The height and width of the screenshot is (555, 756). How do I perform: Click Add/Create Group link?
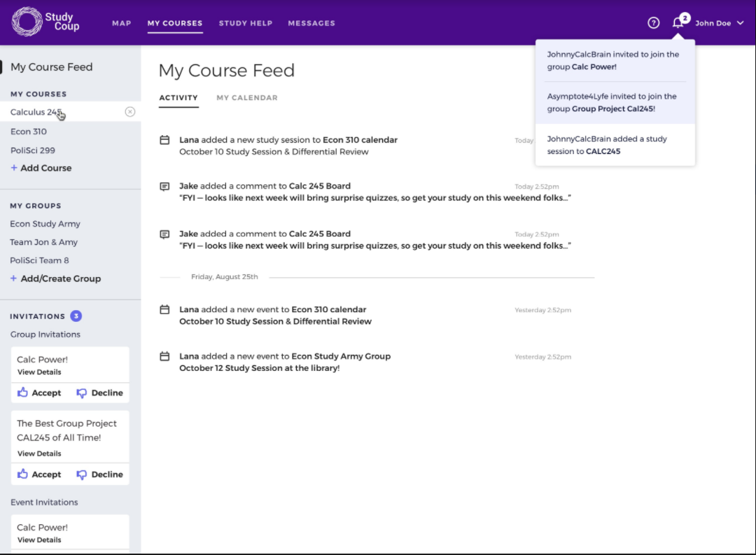[x=56, y=279]
